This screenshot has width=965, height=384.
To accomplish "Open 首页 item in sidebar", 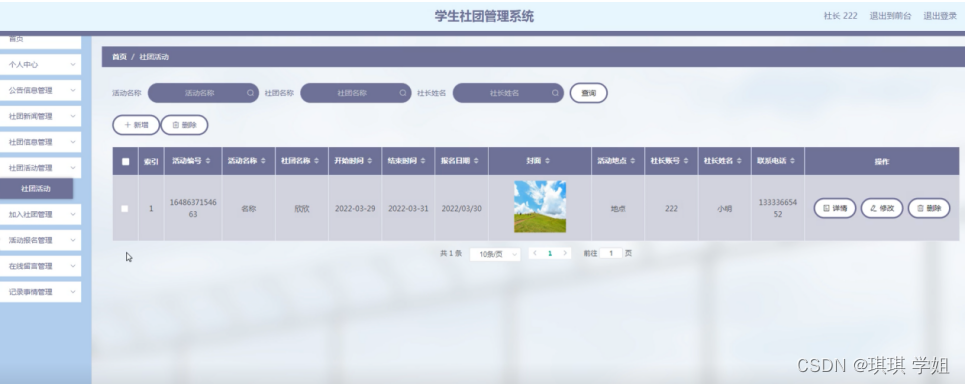I will pyautogui.click(x=40, y=41).
